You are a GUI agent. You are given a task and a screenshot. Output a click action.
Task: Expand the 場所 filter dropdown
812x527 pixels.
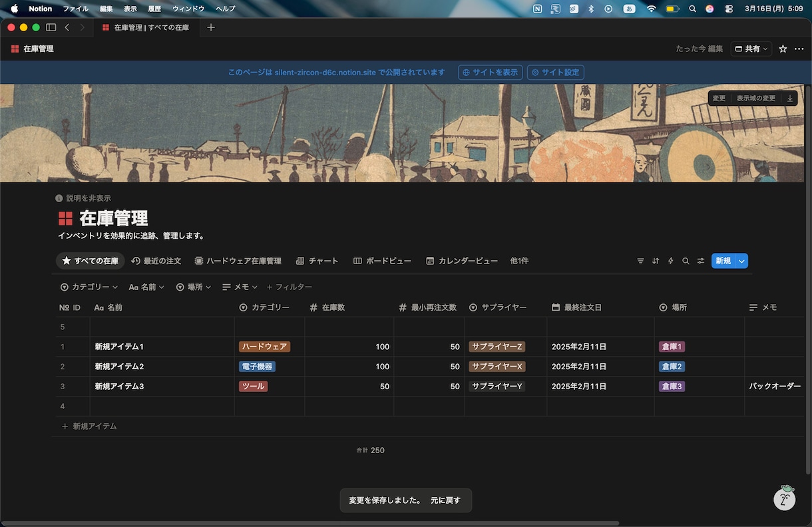[193, 287]
